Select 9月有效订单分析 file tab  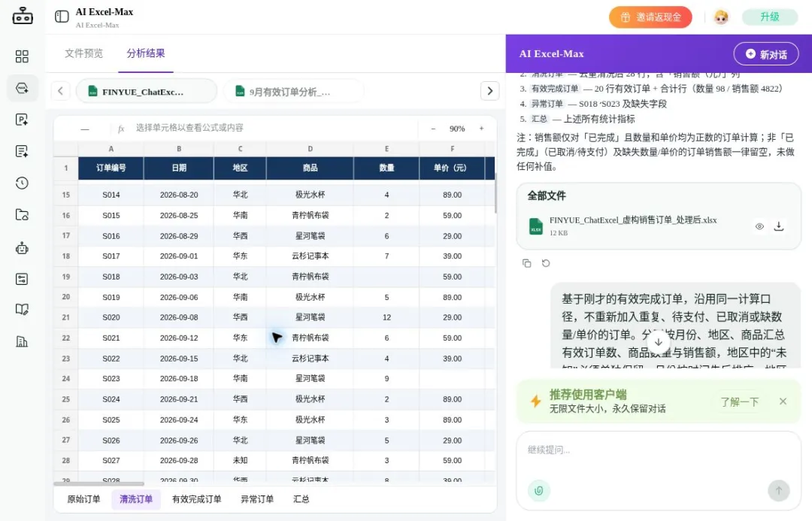(293, 92)
